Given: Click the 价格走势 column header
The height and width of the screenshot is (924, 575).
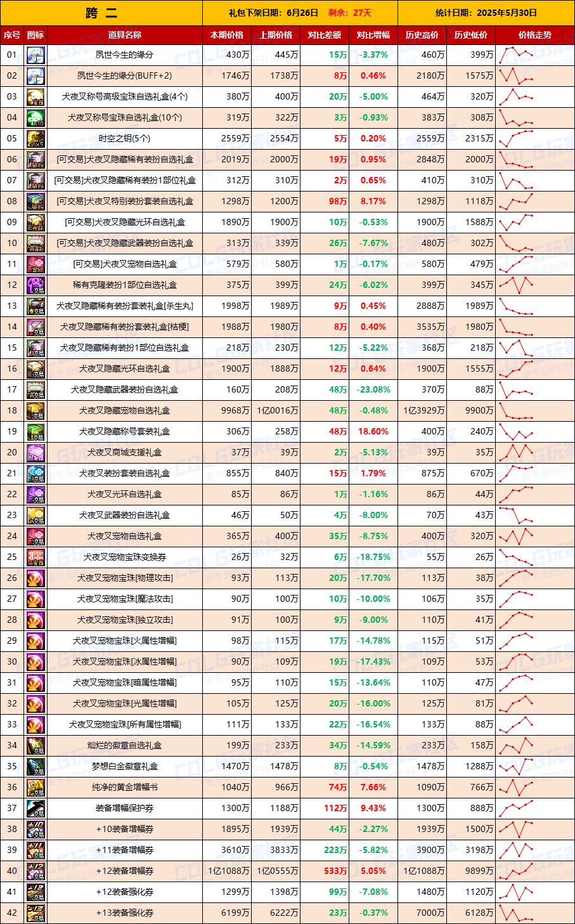Looking at the screenshot, I should 535,36.
